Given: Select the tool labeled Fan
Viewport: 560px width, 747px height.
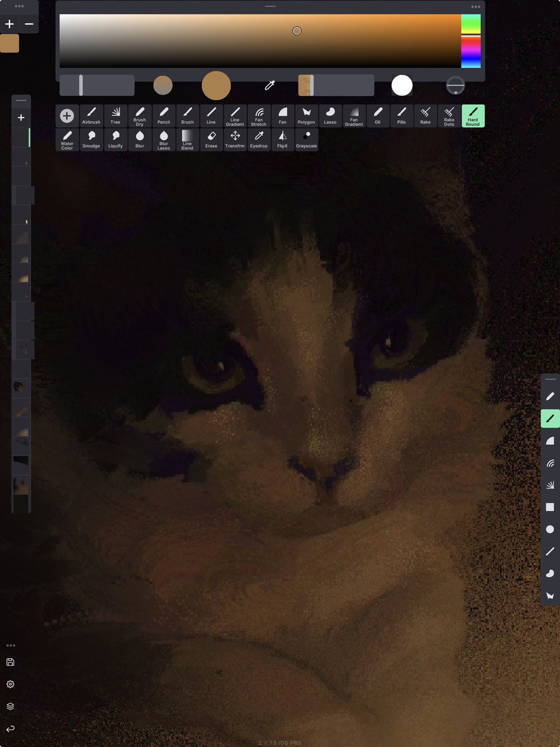Looking at the screenshot, I should tap(282, 116).
